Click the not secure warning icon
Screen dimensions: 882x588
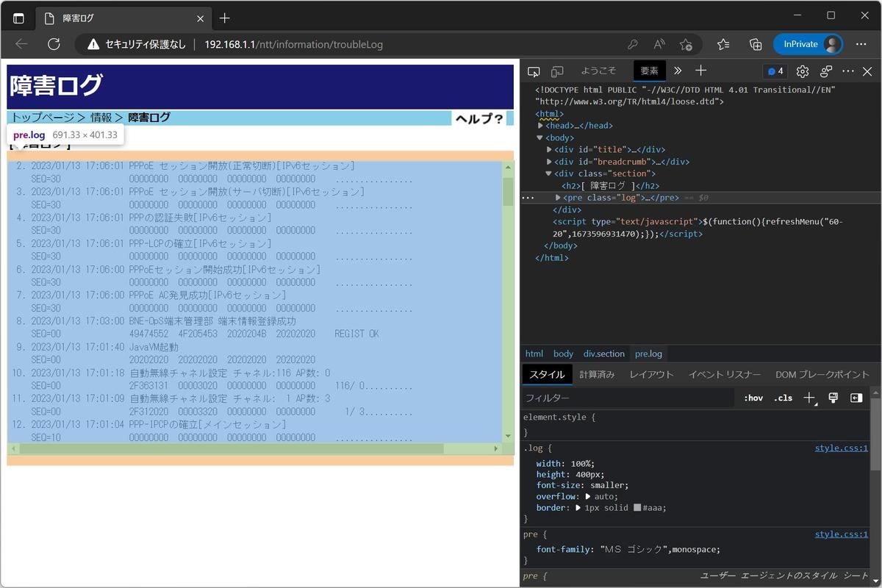pyautogui.click(x=93, y=44)
